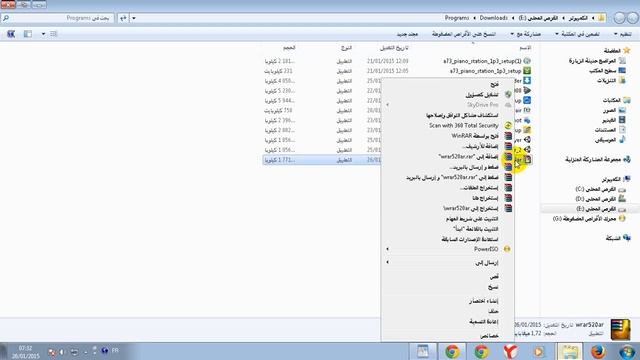Open the view options dropdown arrow

[x=43, y=34]
